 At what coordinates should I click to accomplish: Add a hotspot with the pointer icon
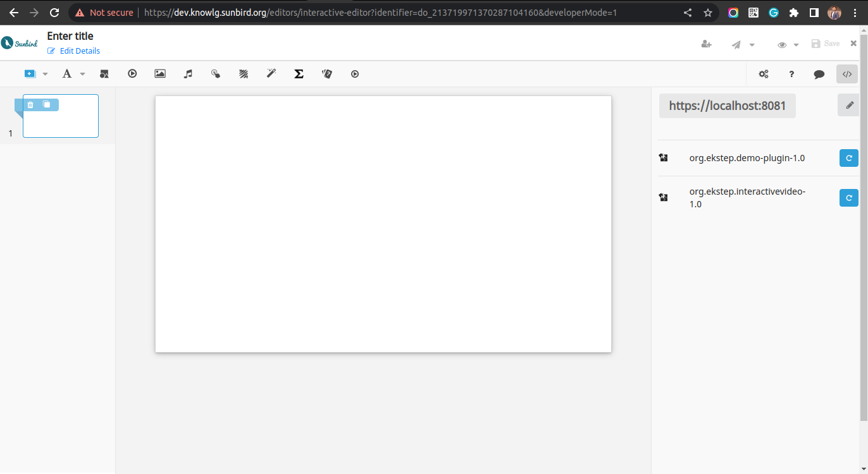(216, 74)
